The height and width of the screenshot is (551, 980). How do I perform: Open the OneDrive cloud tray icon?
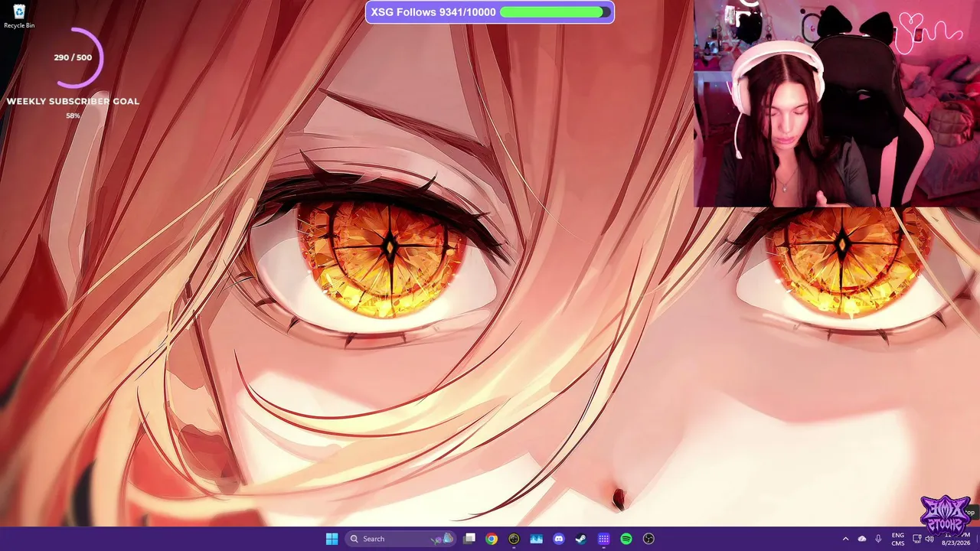tap(862, 539)
